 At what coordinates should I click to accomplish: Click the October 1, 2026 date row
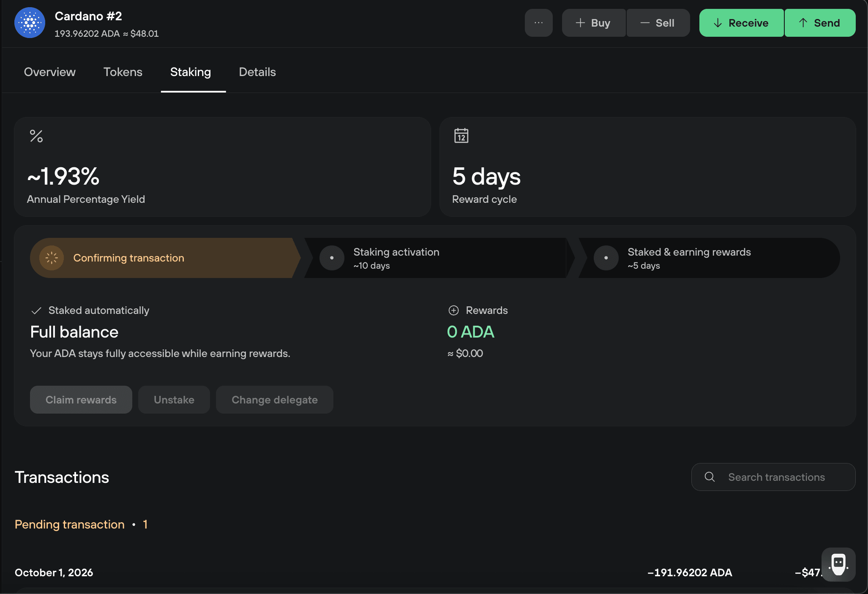pyautogui.click(x=54, y=572)
